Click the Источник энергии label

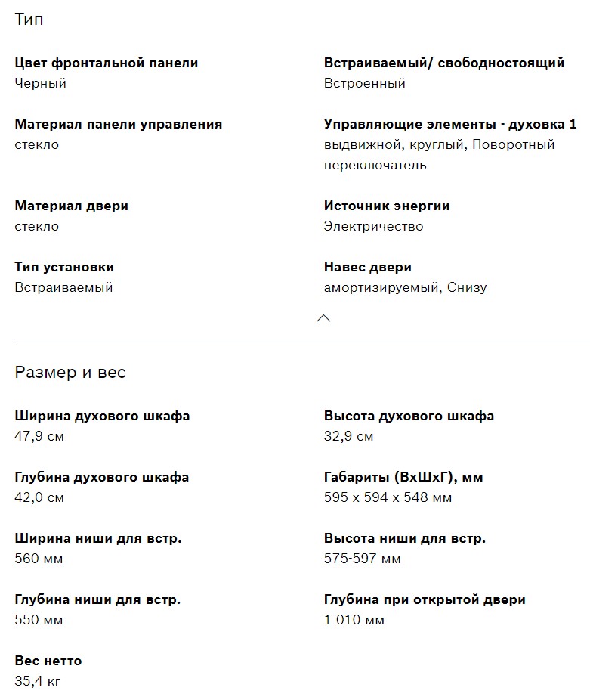coord(387,206)
